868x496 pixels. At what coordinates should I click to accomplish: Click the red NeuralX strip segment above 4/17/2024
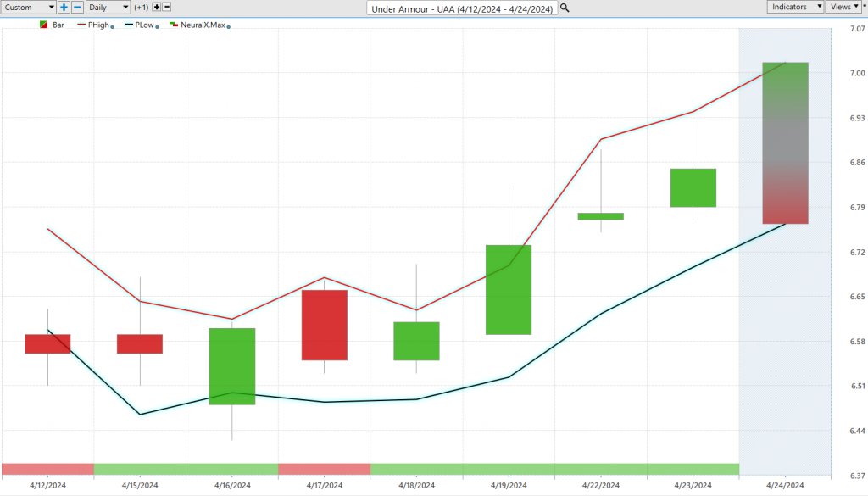[x=325, y=470]
